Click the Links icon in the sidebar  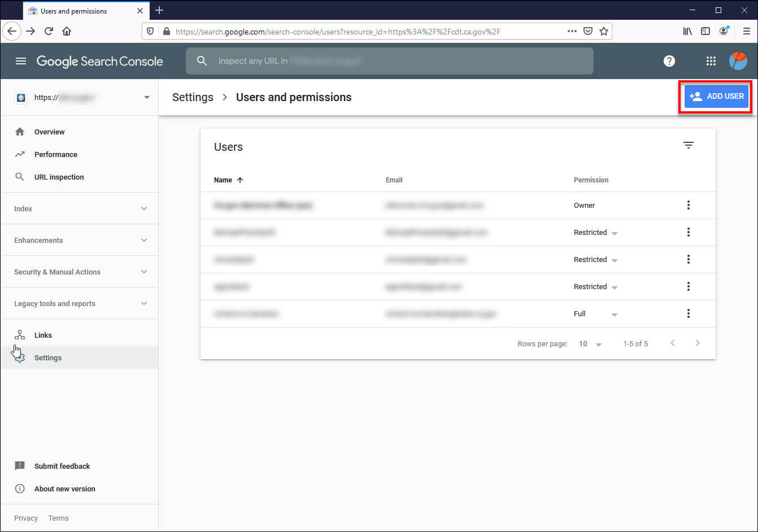20,334
